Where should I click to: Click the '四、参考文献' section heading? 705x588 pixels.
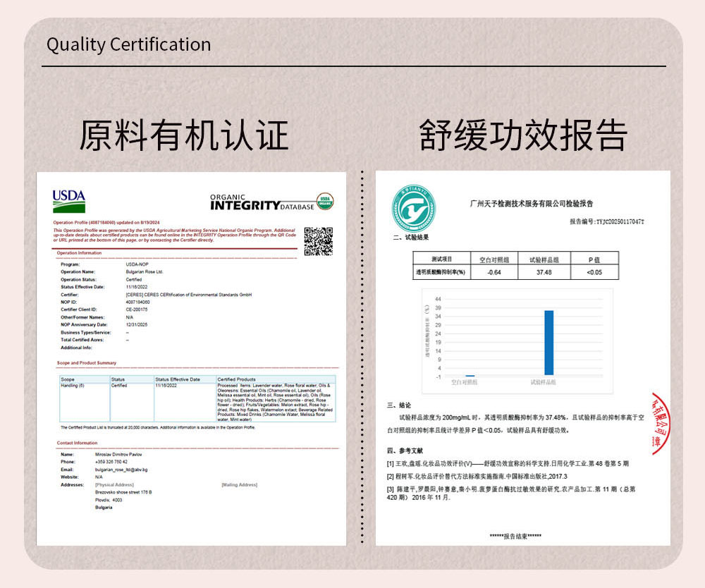pos(405,451)
